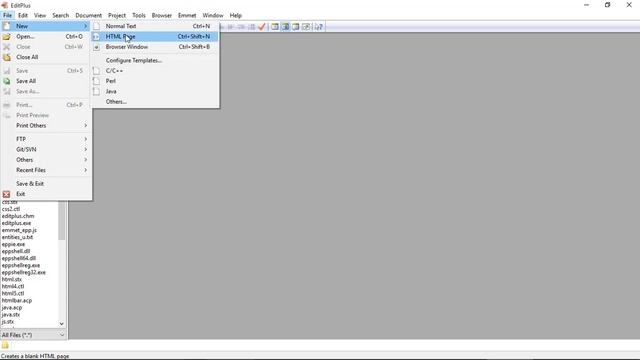Screen dimensions: 640x360
Task: Select eppshell.dll in file list
Action: (x=16, y=251)
